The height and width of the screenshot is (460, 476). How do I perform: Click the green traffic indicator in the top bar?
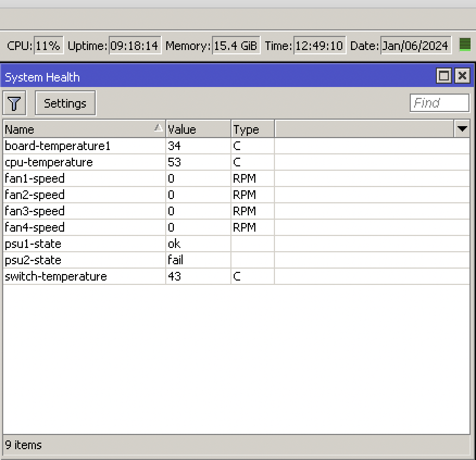tap(465, 45)
